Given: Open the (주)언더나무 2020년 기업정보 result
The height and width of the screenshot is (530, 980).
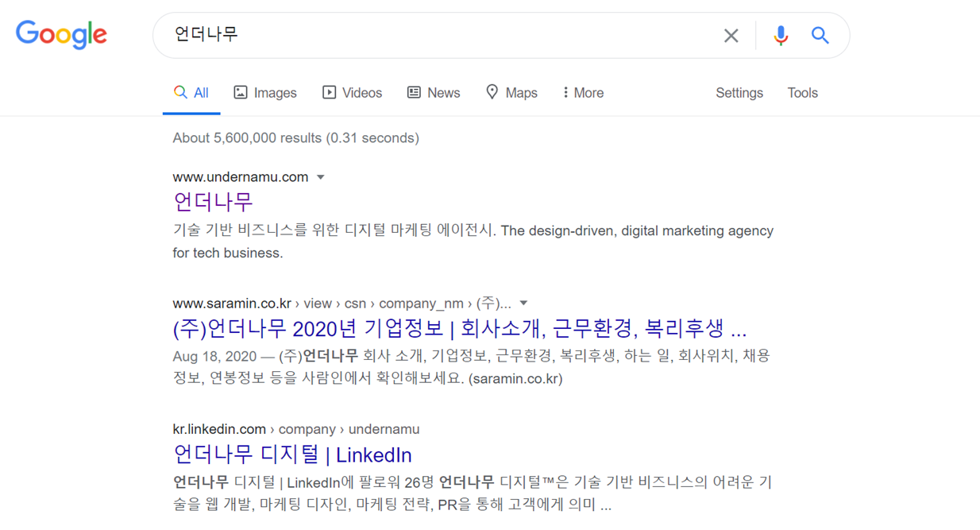Looking at the screenshot, I should pos(460,328).
